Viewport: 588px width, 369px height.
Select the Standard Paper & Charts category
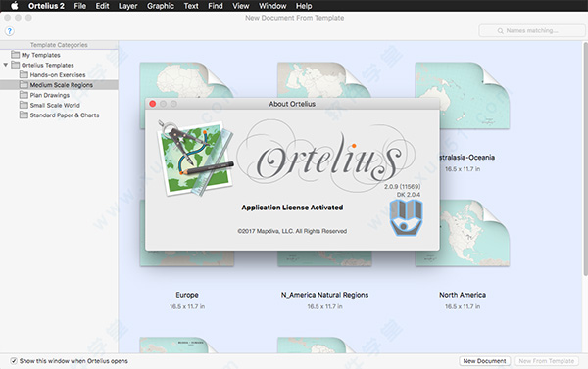(59, 115)
